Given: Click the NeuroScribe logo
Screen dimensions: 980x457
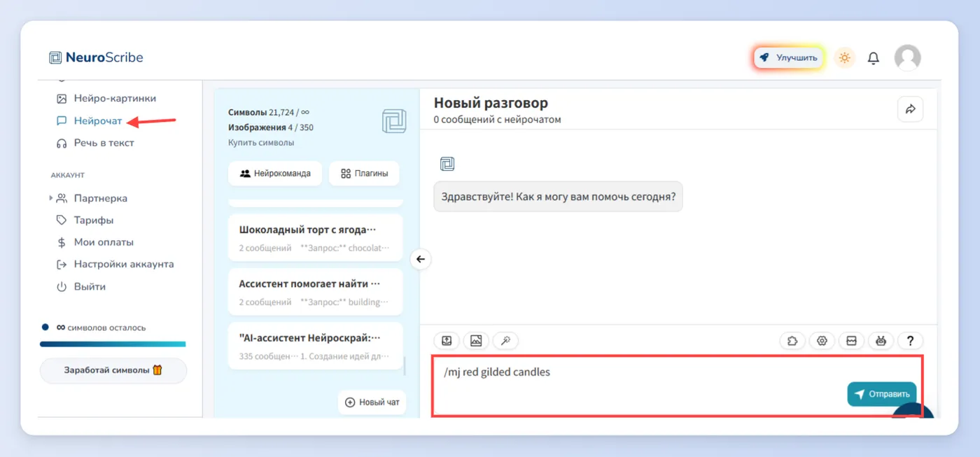Looking at the screenshot, I should click(96, 57).
